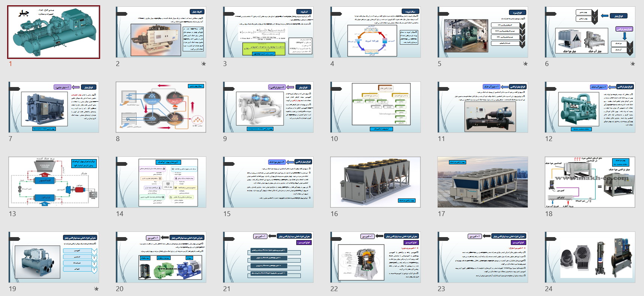Select slide 16 air-cooled chiller thumbnail
644x296 pixels.
click(x=375, y=182)
